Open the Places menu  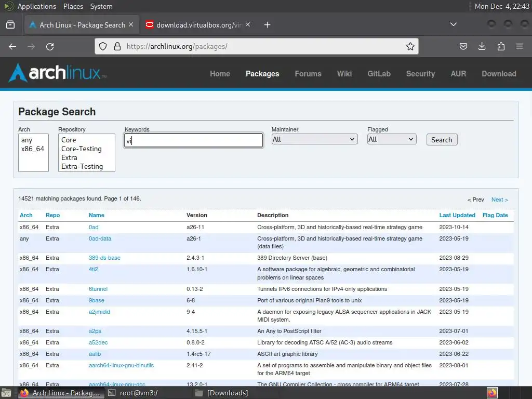[x=73, y=6]
